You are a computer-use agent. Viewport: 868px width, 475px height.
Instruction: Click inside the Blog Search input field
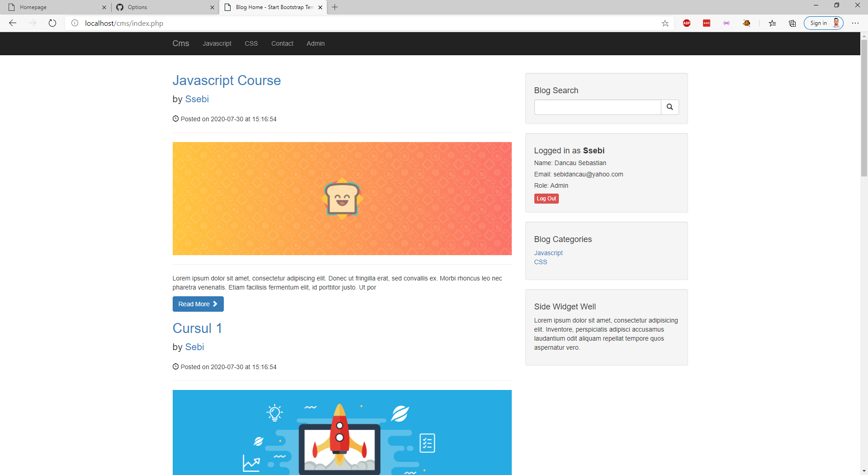coord(597,107)
